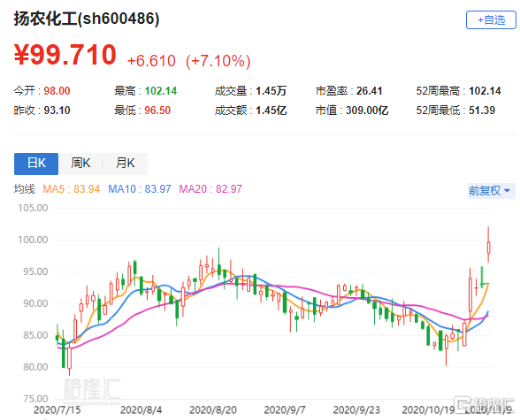The image size is (520, 420).
Task: Click the 成交量 volume 1.45万
Action: 271,91
